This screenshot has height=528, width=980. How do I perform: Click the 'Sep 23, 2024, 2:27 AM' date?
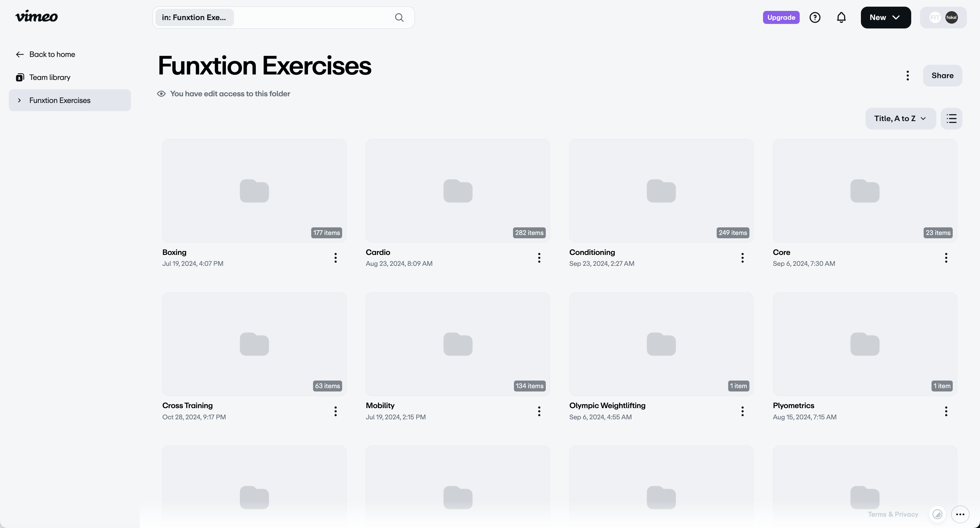pos(602,263)
